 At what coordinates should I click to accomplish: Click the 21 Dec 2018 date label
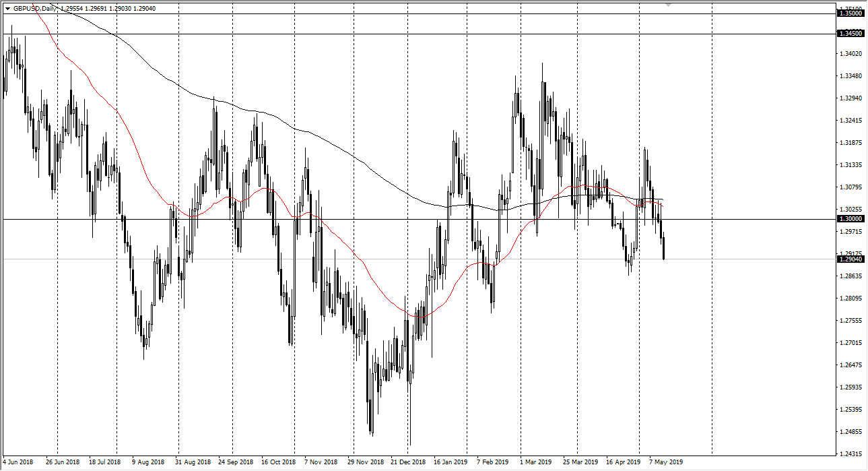pyautogui.click(x=409, y=462)
